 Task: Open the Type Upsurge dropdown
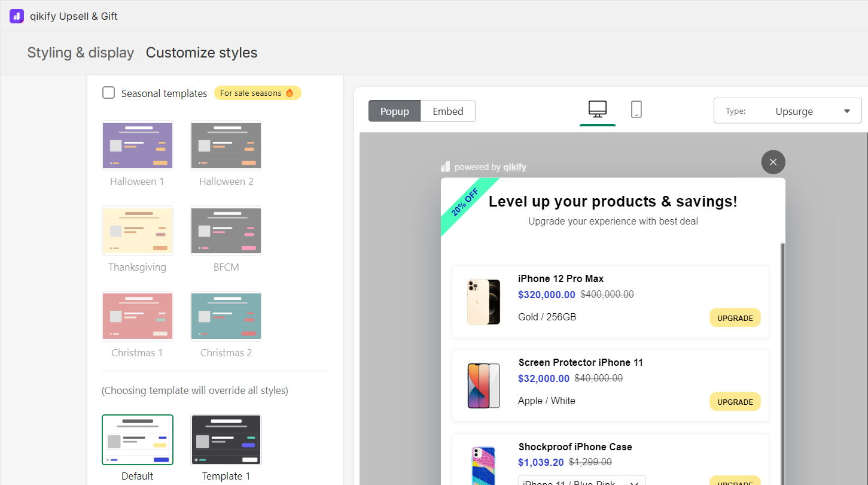(787, 111)
